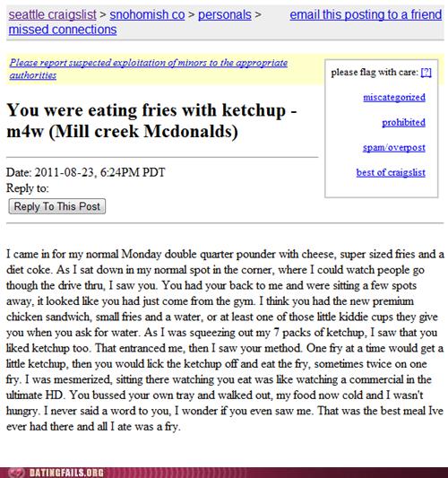Flag the post as miscategorized
The image size is (448, 478).
pos(394,97)
